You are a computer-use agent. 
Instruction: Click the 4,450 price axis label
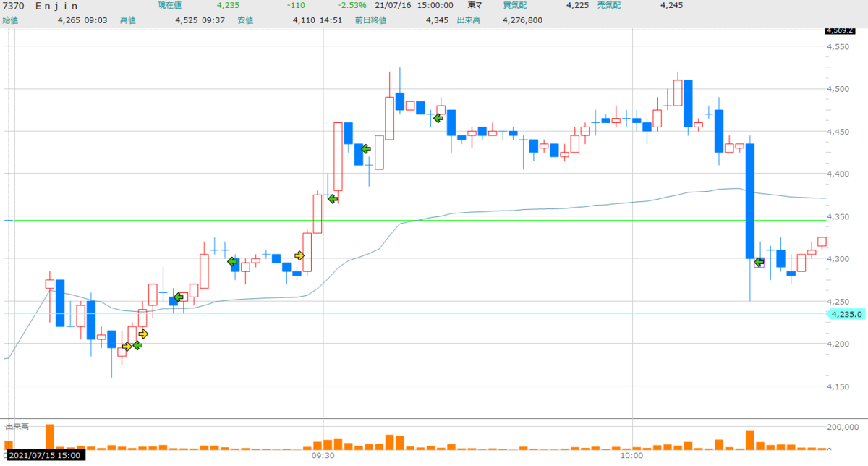pyautogui.click(x=838, y=132)
